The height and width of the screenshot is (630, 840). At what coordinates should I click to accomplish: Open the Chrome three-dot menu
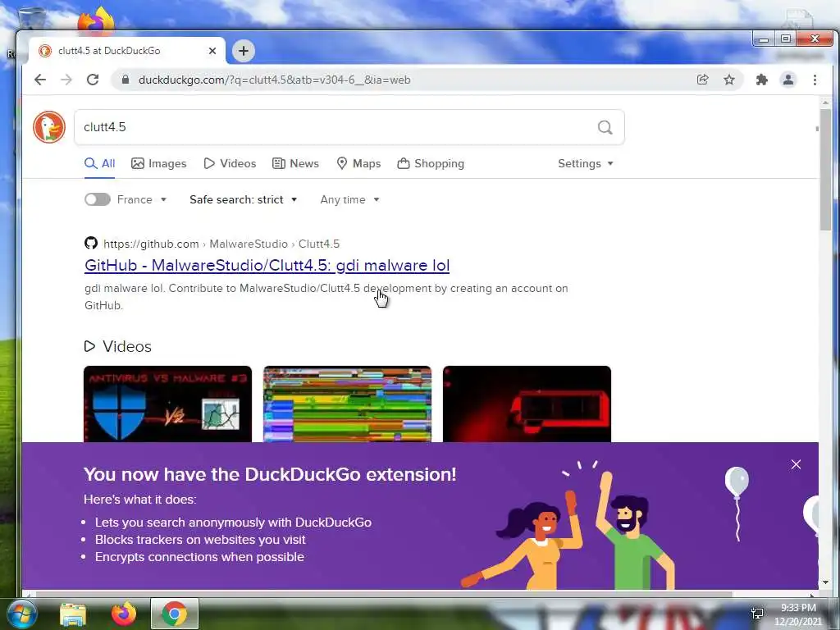click(815, 80)
